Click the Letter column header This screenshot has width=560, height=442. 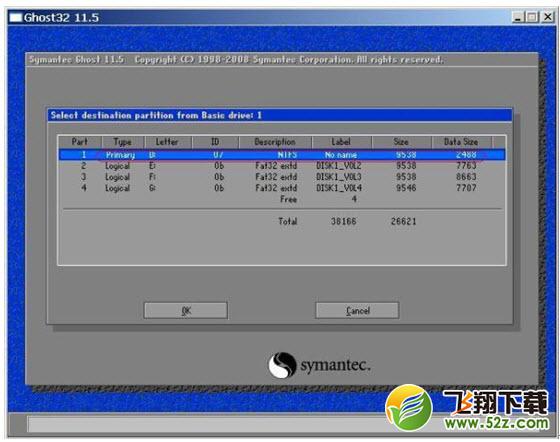[x=168, y=142]
